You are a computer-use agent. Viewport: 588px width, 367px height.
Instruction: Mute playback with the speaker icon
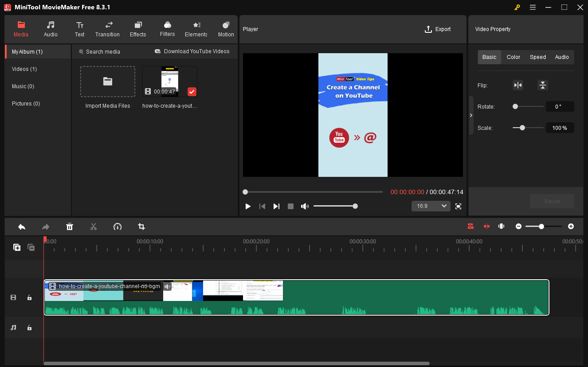click(x=305, y=206)
